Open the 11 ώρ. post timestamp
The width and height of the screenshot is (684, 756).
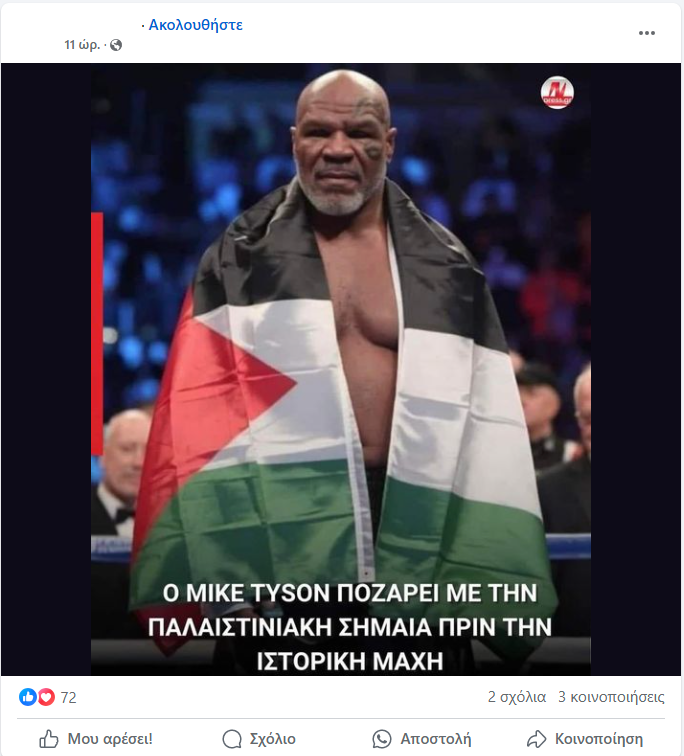pyautogui.click(x=82, y=45)
